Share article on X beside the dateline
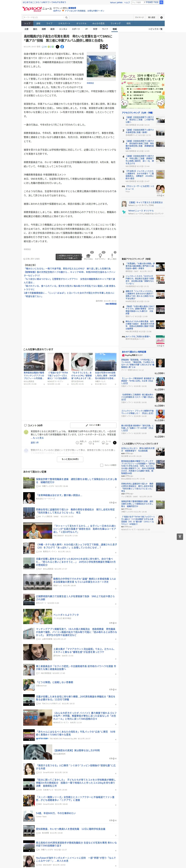 click(x=57, y=47)
